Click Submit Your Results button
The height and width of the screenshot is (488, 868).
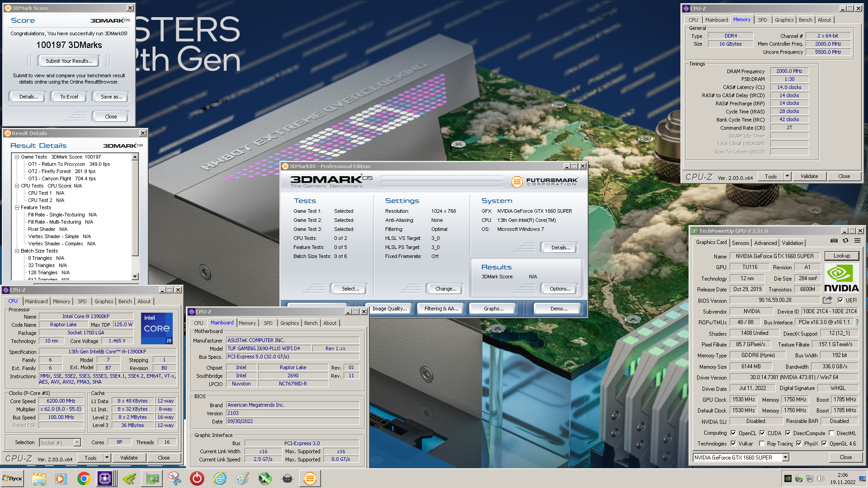pyautogui.click(x=69, y=61)
